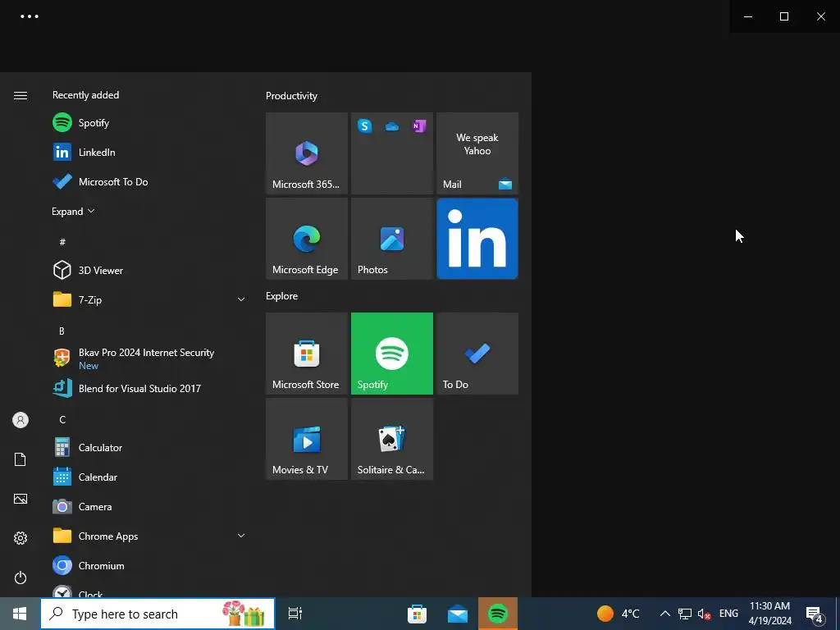This screenshot has height=630, width=840.
Task: Switch to Spotify on taskbar
Action: pos(498,614)
